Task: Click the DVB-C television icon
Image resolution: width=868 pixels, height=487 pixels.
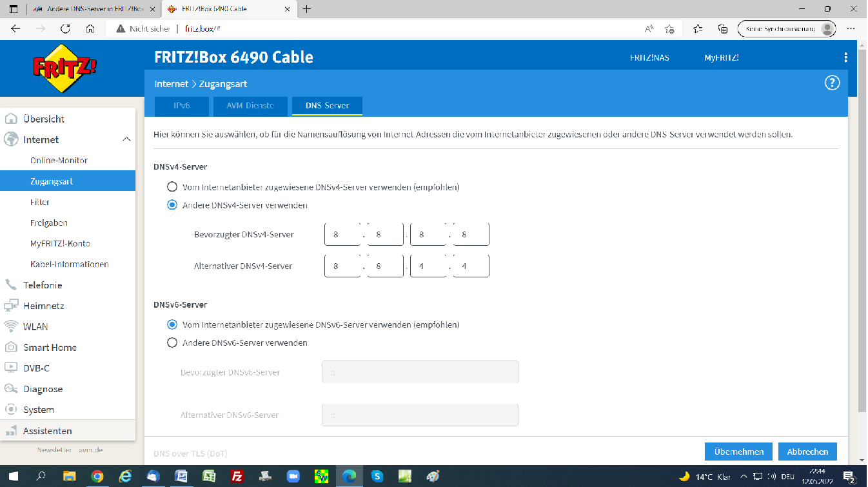Action: (x=11, y=368)
